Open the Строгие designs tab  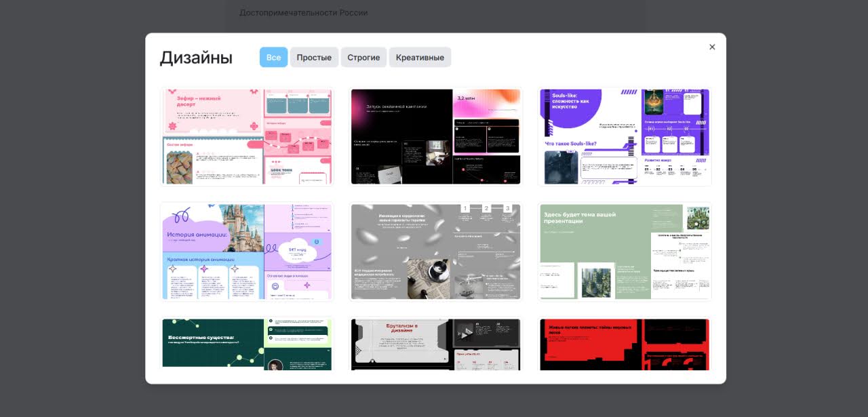pos(363,58)
